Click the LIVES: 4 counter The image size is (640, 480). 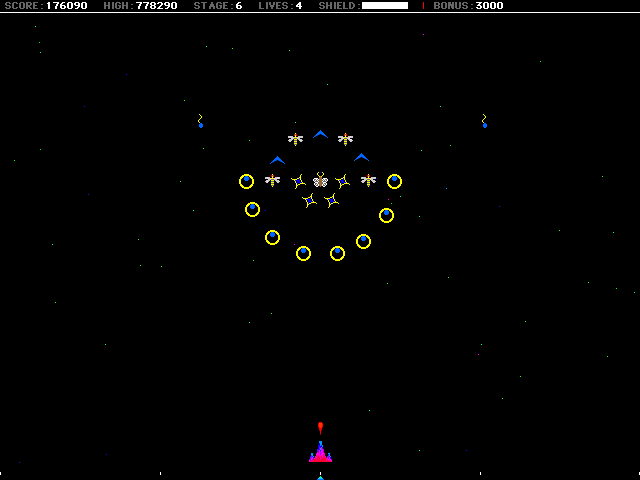pyautogui.click(x=280, y=6)
